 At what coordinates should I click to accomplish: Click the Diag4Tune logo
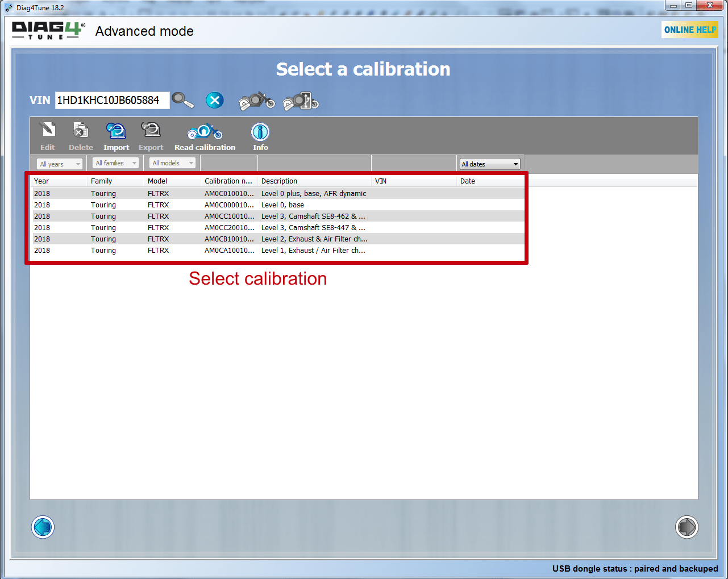[48, 31]
